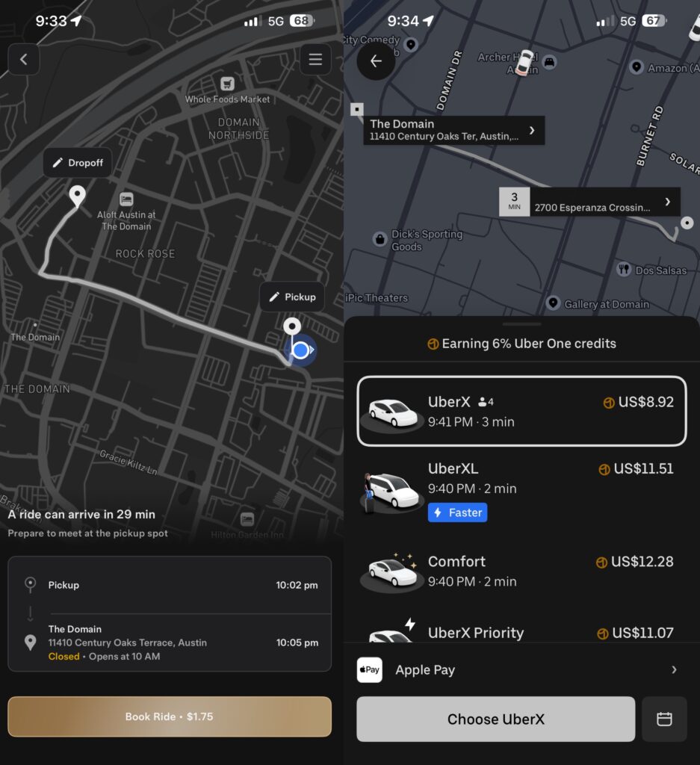
Task: Tap the Dick's Sporting Goods map pin
Action: tap(380, 239)
